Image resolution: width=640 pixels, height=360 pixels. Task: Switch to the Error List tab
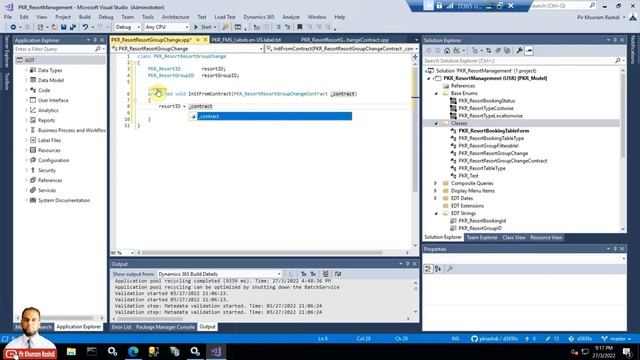point(122,327)
